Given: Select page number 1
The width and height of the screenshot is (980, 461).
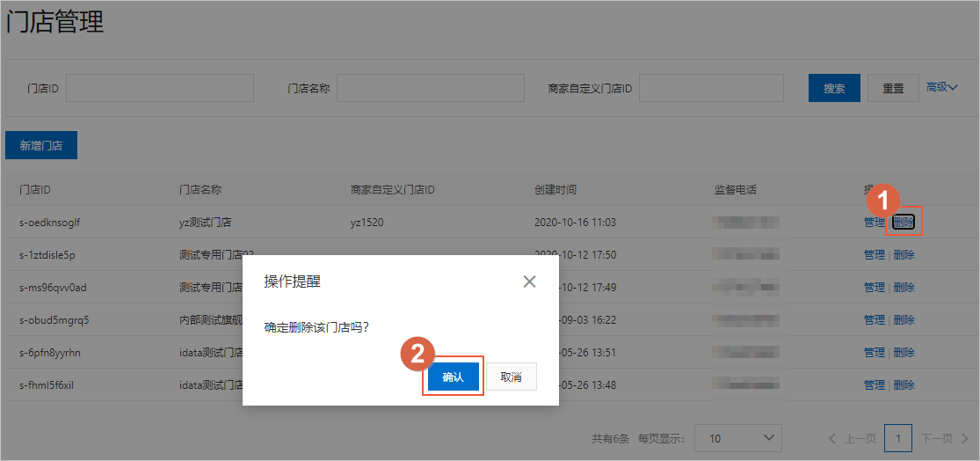Looking at the screenshot, I should [898, 438].
